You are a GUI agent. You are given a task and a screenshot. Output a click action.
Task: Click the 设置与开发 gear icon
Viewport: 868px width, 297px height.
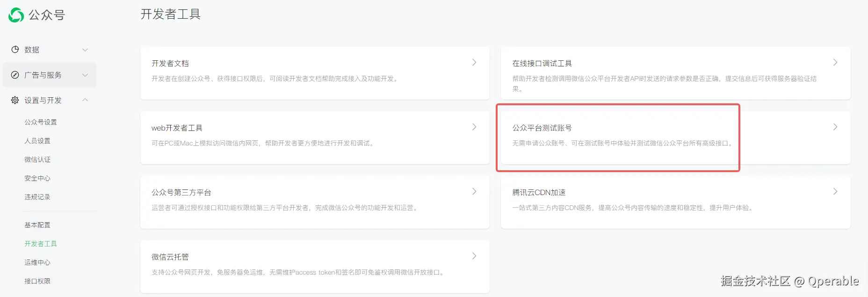[15, 100]
